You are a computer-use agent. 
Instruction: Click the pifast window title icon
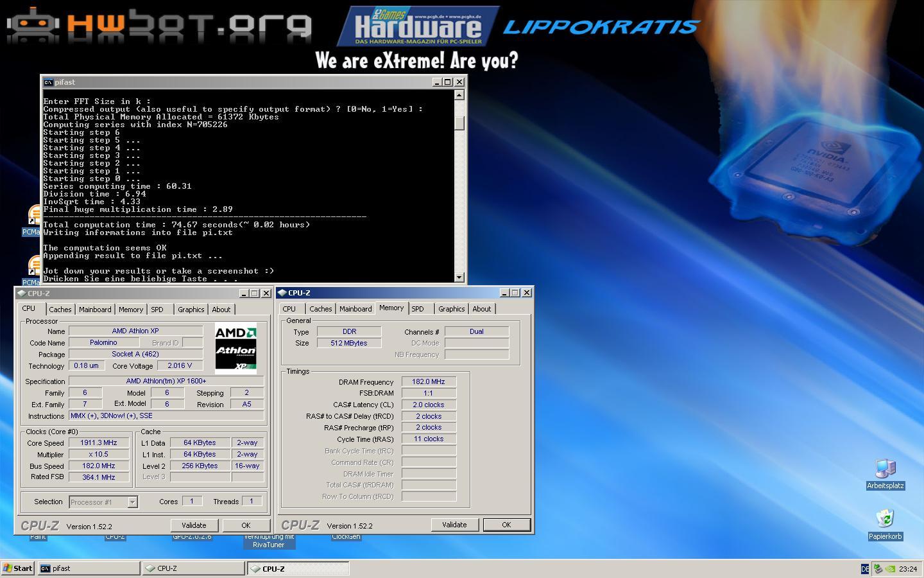(x=47, y=82)
